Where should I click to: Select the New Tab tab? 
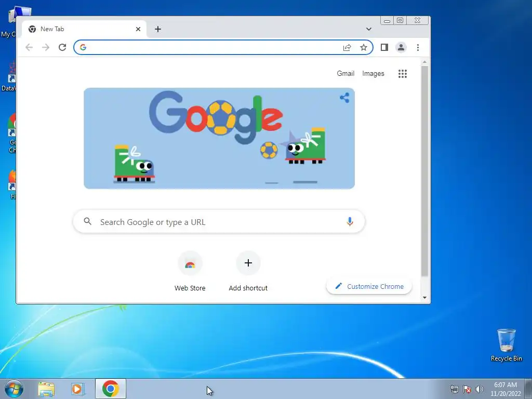coord(84,29)
